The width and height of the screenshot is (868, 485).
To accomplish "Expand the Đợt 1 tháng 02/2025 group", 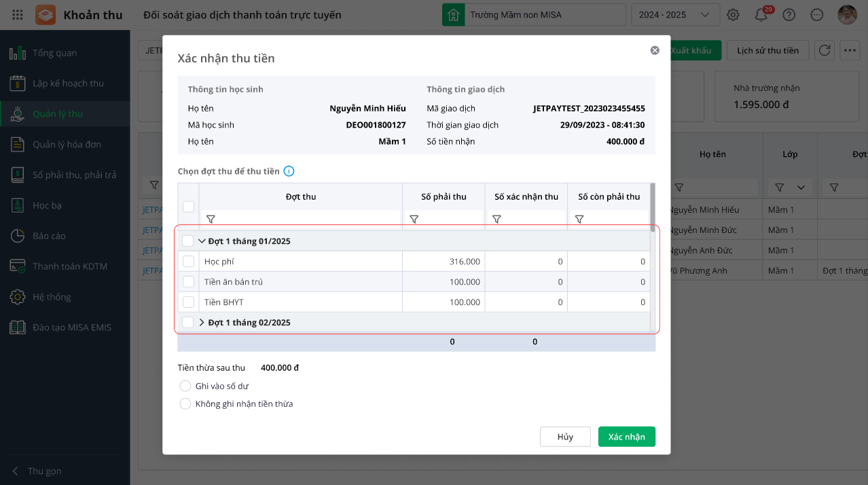I will coord(202,323).
